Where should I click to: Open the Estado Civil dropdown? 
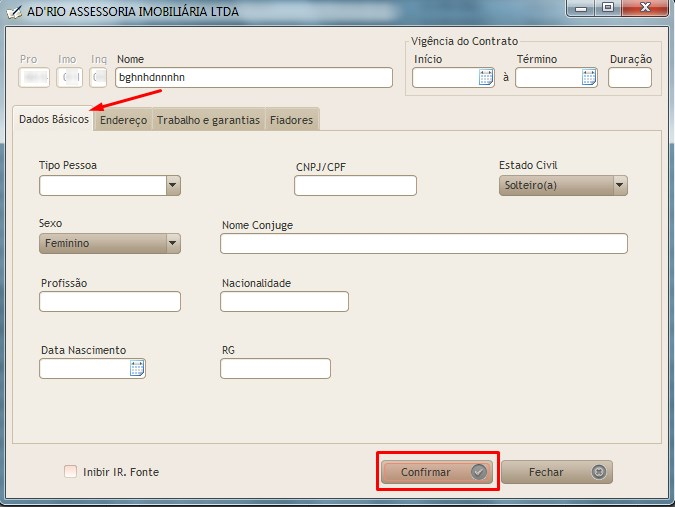point(563,185)
